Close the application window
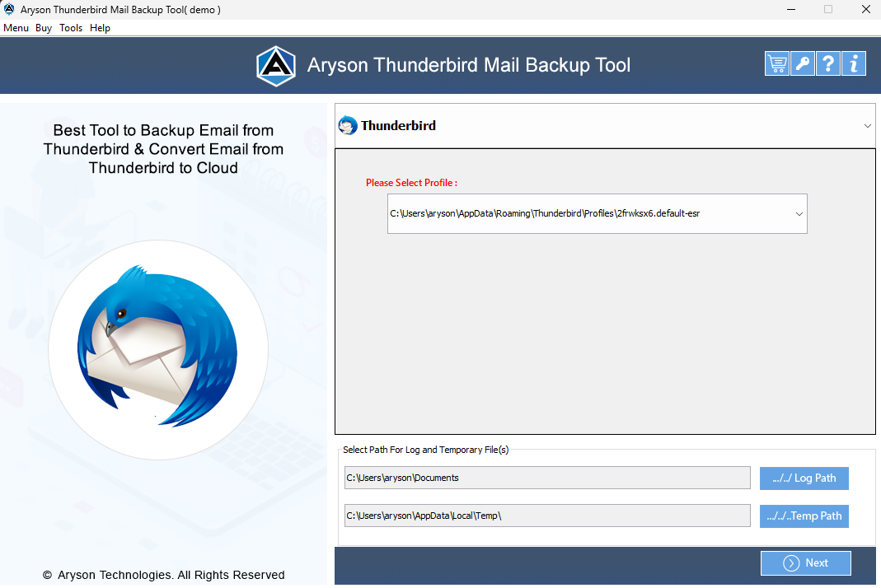 866,10
